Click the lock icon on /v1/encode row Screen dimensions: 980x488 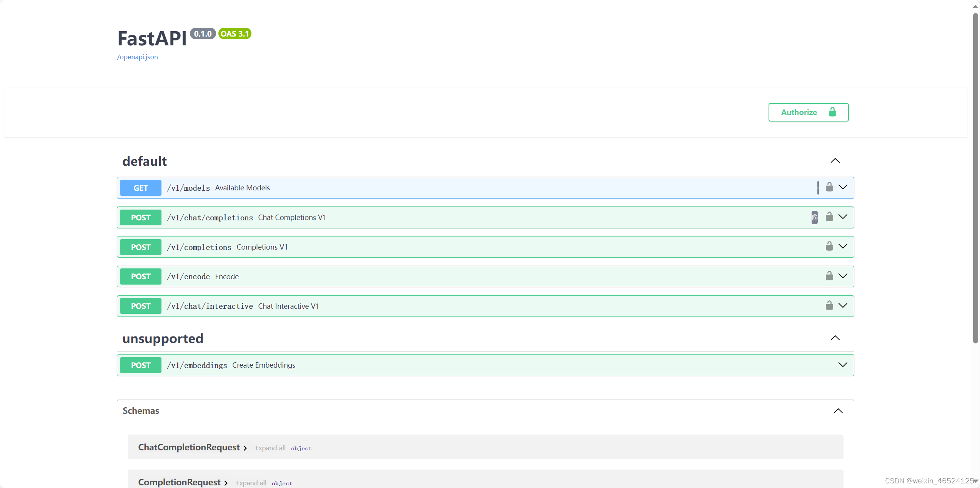(x=829, y=276)
